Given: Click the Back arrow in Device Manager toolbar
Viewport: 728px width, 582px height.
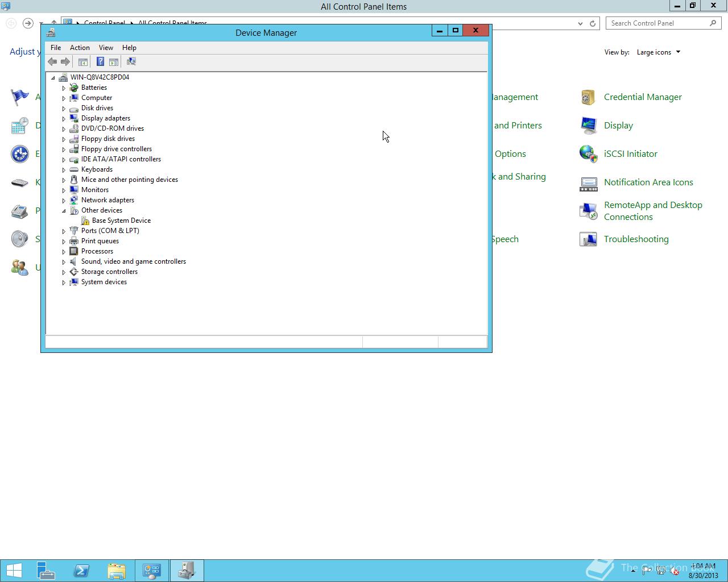Looking at the screenshot, I should 52,61.
